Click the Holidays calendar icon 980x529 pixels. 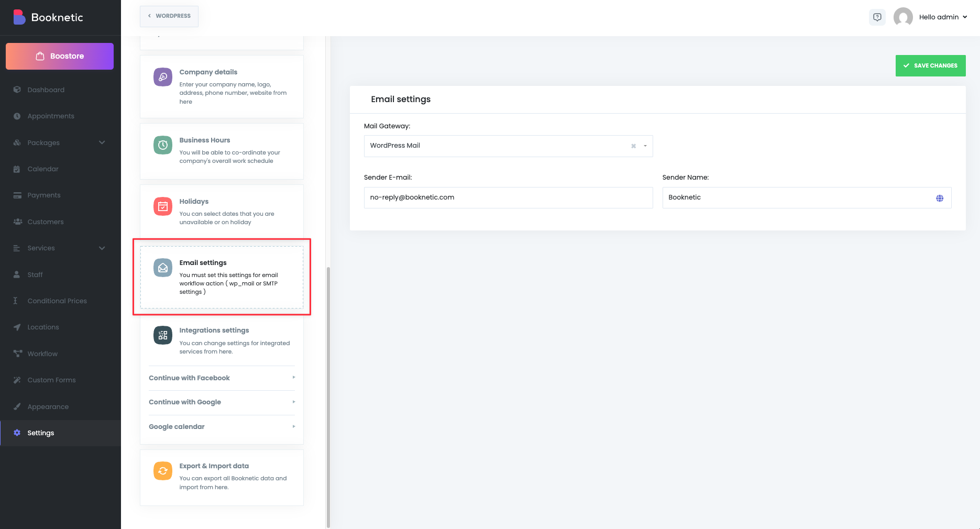click(162, 206)
